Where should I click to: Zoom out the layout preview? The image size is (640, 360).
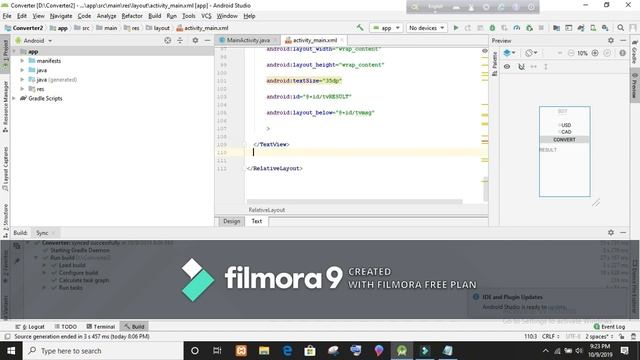(571, 53)
